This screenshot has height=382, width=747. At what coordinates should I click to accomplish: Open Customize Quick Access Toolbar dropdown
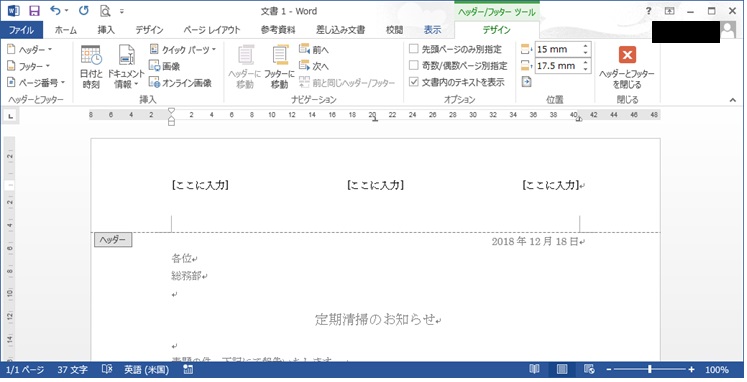[x=122, y=11]
